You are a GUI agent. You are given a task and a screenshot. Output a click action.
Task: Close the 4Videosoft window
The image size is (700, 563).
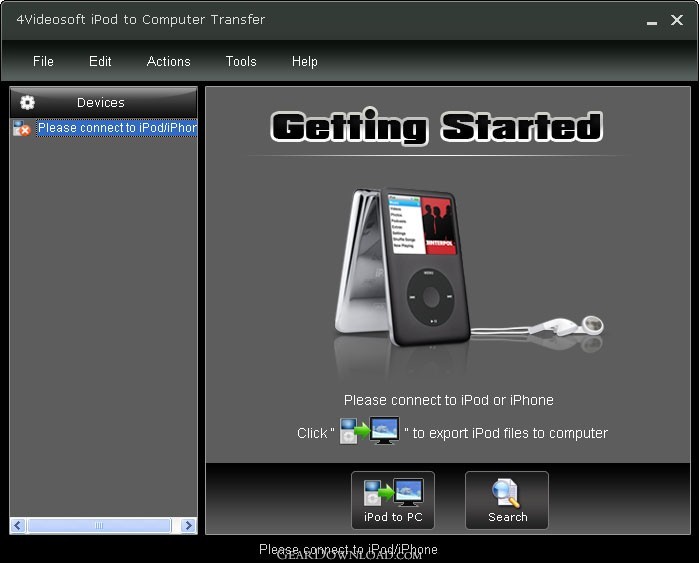tap(677, 20)
